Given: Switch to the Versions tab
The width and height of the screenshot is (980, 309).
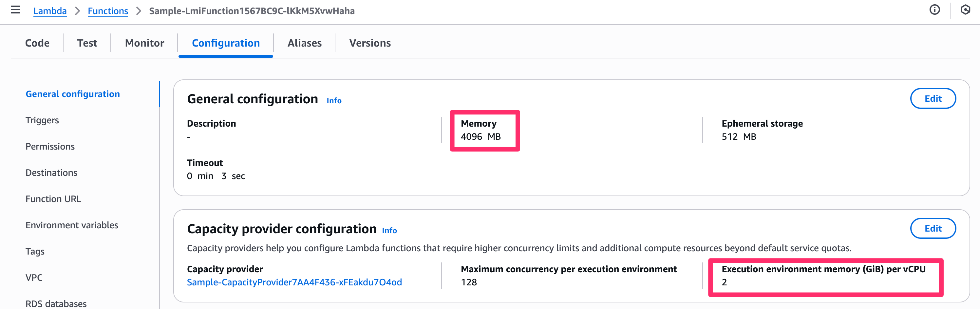Looking at the screenshot, I should coord(370,43).
